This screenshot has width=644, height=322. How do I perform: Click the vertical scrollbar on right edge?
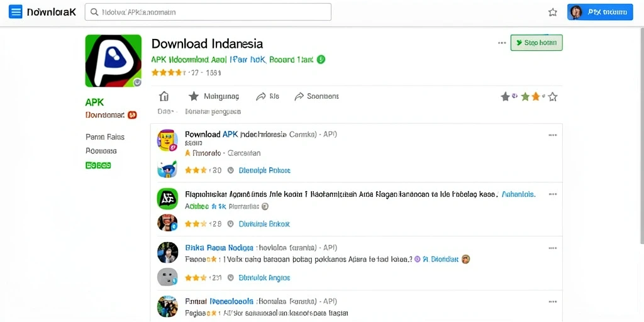641,136
